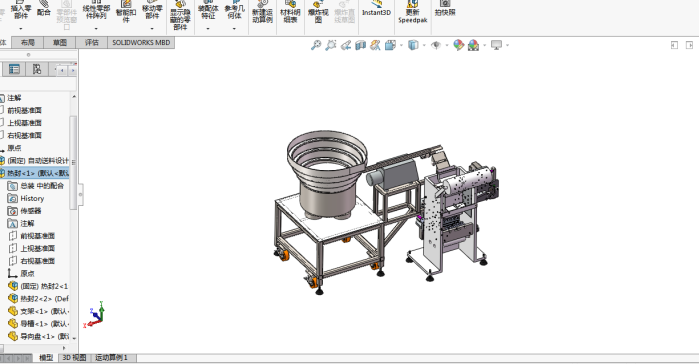Select top-level 注解 tree item

tap(14, 98)
